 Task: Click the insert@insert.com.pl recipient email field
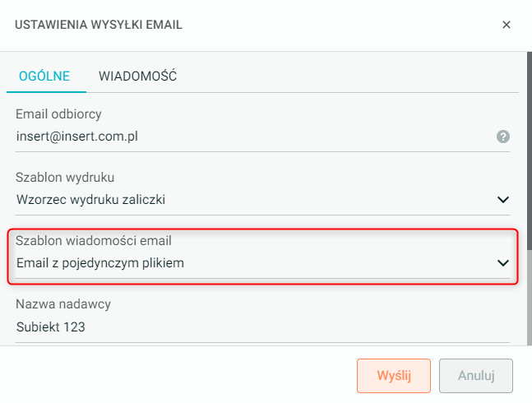[247, 137]
